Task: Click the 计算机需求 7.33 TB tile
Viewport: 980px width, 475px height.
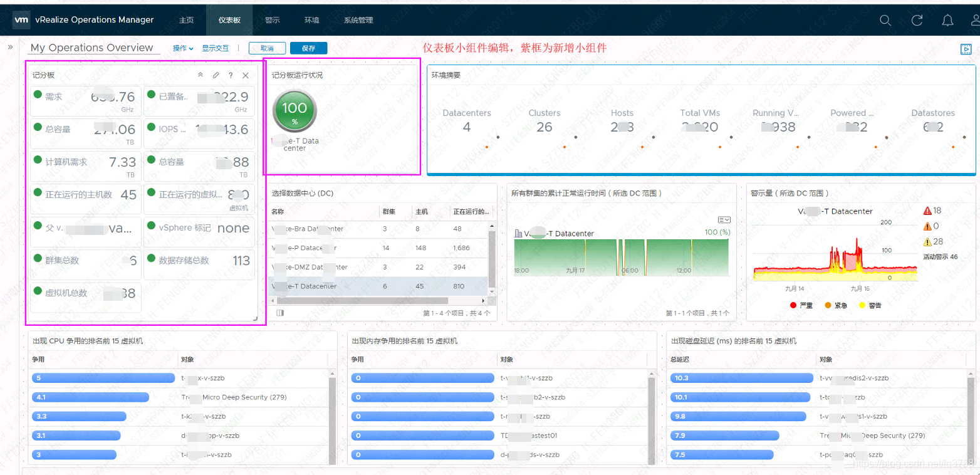Action: (86, 166)
